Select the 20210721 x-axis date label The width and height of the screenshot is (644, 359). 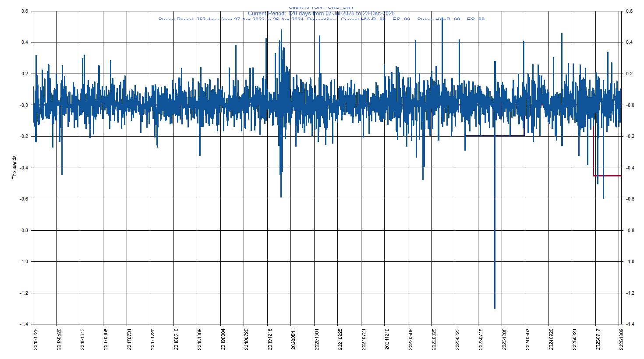point(364,339)
